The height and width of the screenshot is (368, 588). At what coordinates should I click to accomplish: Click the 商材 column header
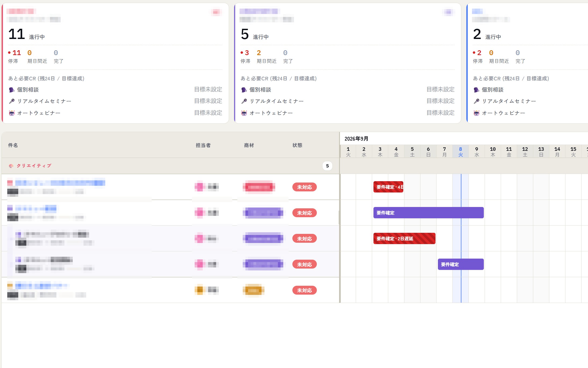[x=249, y=145]
